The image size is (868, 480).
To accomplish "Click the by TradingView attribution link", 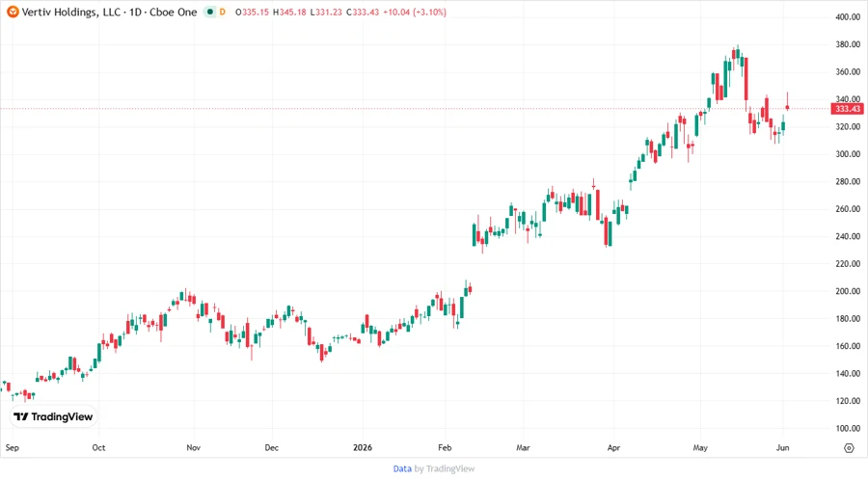I will click(445, 468).
